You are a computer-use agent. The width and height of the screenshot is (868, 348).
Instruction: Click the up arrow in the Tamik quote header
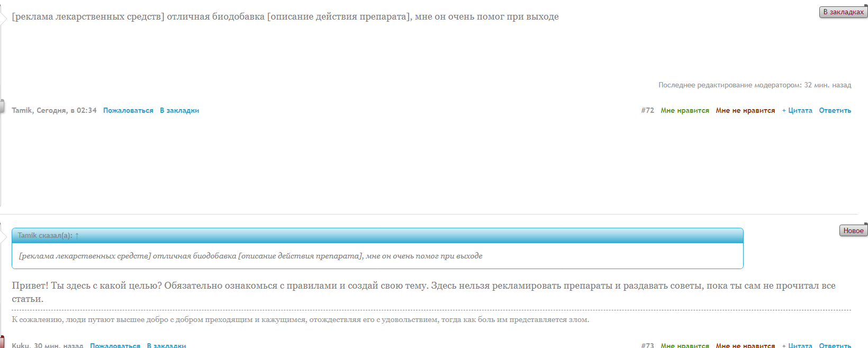pyautogui.click(x=77, y=236)
